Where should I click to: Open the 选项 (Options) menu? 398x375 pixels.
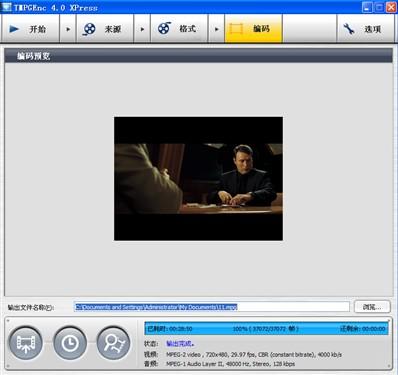point(365,29)
